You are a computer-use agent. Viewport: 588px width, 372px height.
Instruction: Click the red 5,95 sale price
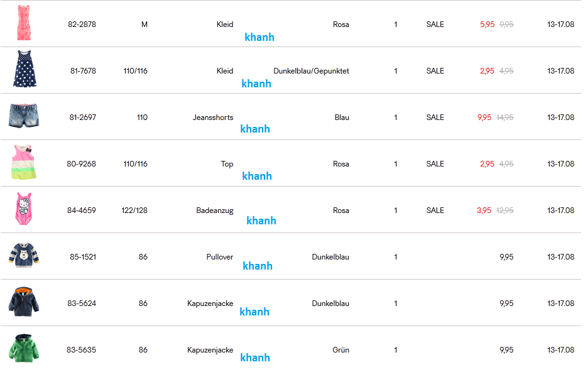[487, 25]
